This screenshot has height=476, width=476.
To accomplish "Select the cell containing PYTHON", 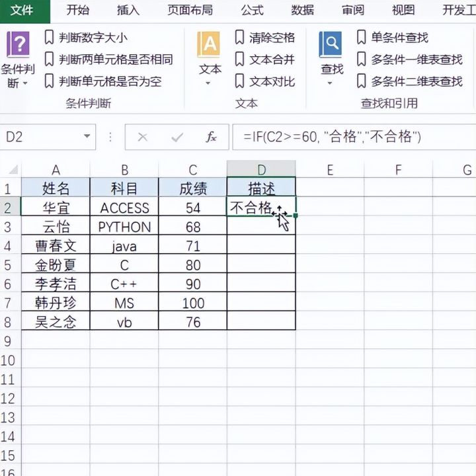I will coord(124,226).
